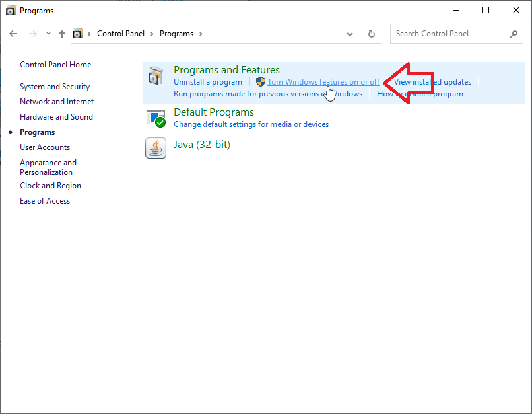This screenshot has height=415, width=532.
Task: Click the Default Programs icon
Action: coord(156,118)
